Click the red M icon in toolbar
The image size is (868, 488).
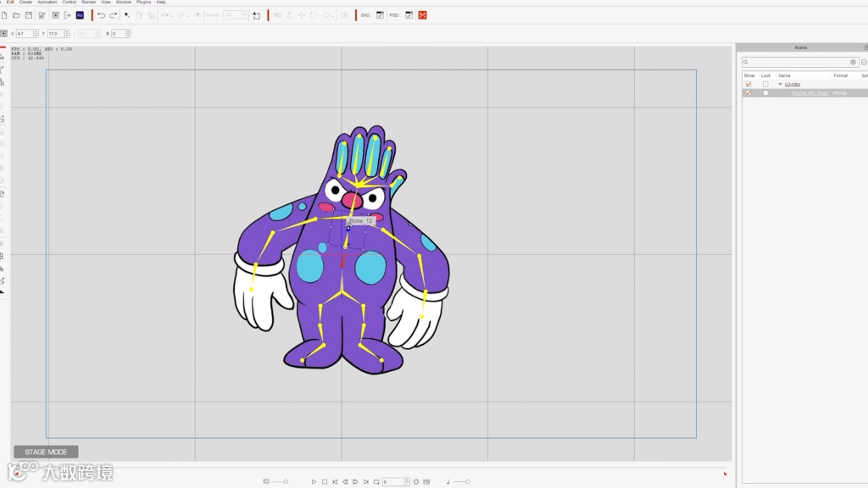pyautogui.click(x=422, y=15)
